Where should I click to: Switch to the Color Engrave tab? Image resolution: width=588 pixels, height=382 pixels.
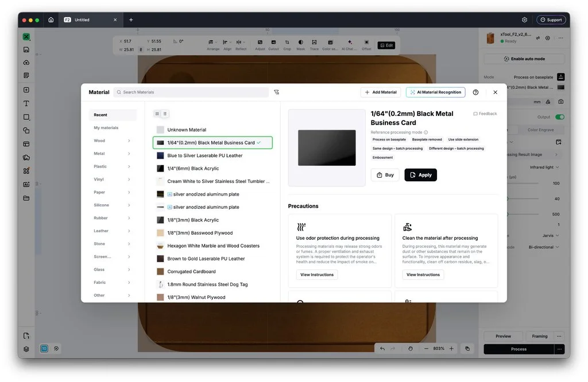pyautogui.click(x=540, y=130)
